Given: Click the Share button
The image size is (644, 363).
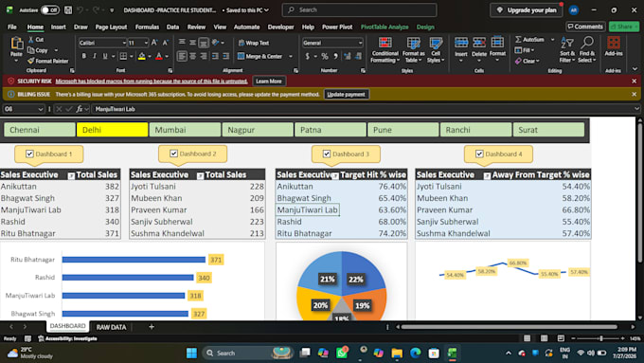Looking at the screenshot, I should (624, 27).
